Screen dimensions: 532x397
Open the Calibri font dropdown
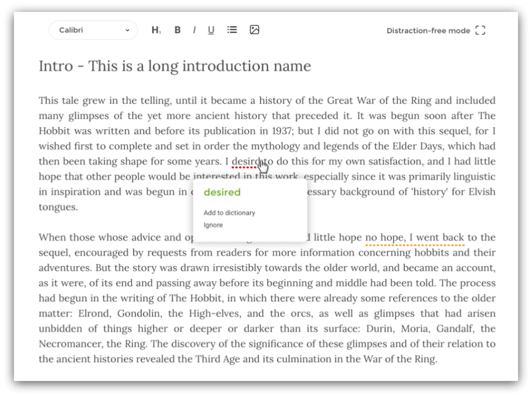tap(94, 30)
